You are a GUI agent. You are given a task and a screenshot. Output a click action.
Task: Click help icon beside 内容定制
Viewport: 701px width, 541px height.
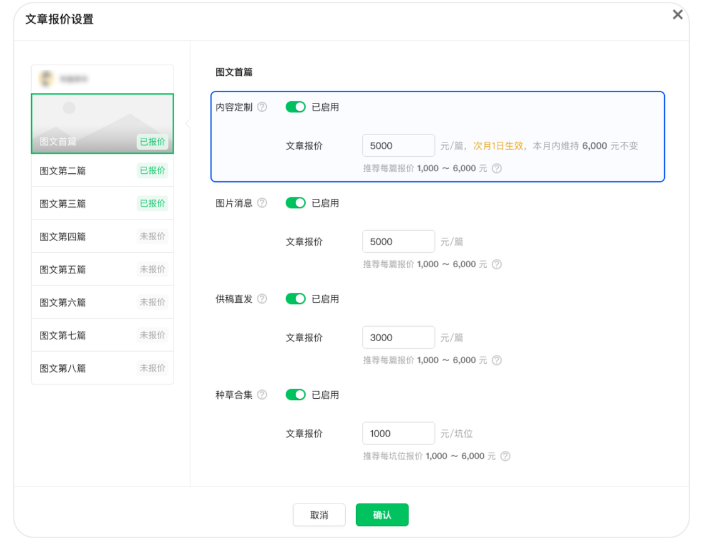coord(262,107)
